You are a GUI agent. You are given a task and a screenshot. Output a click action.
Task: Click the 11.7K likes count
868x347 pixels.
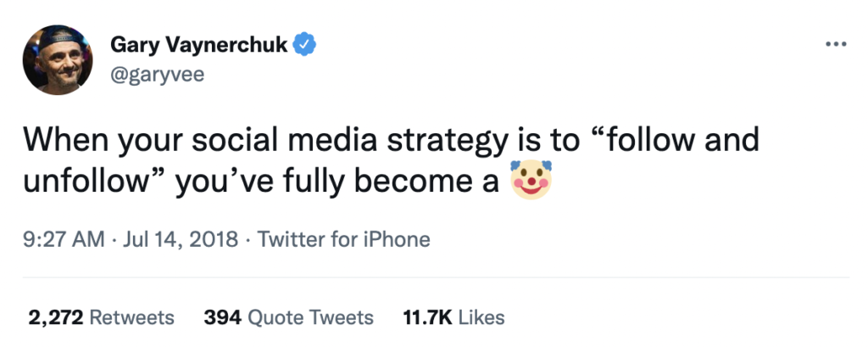[427, 318]
